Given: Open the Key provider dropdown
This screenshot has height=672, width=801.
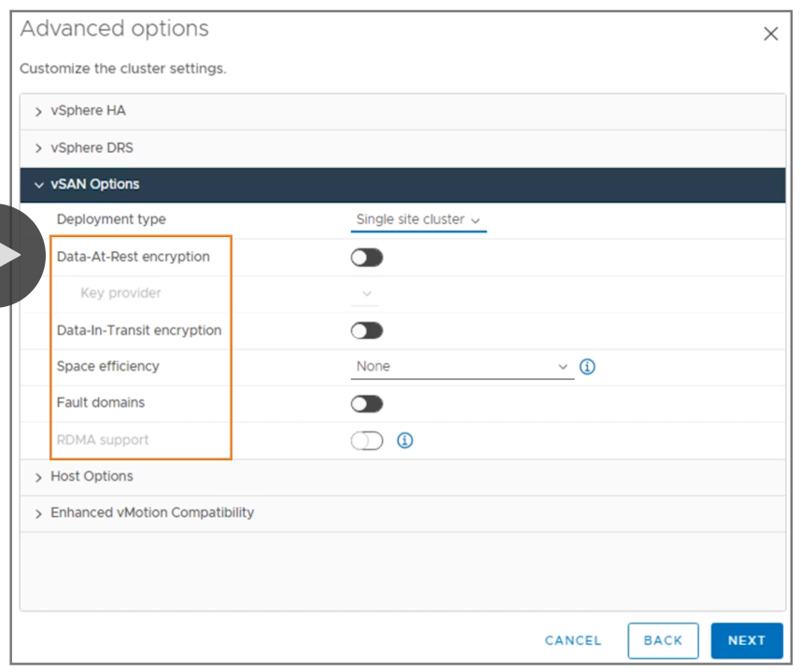Looking at the screenshot, I should (x=366, y=294).
